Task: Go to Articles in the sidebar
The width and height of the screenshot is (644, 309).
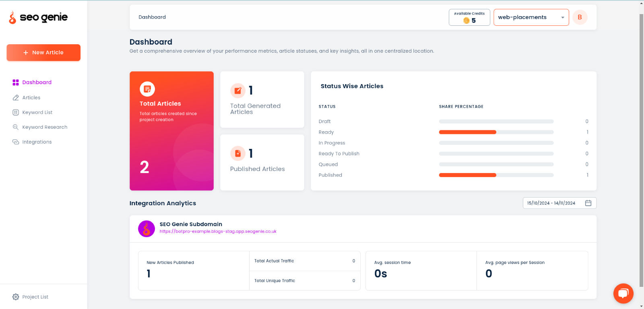Action: point(31,98)
